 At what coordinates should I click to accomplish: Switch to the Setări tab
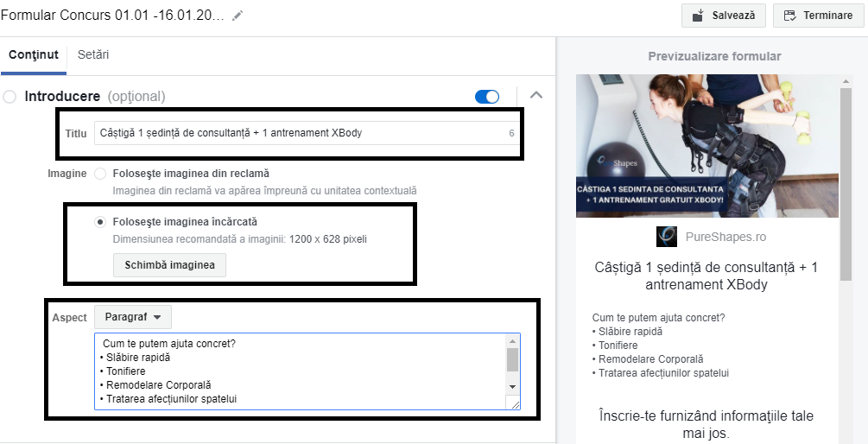93,55
